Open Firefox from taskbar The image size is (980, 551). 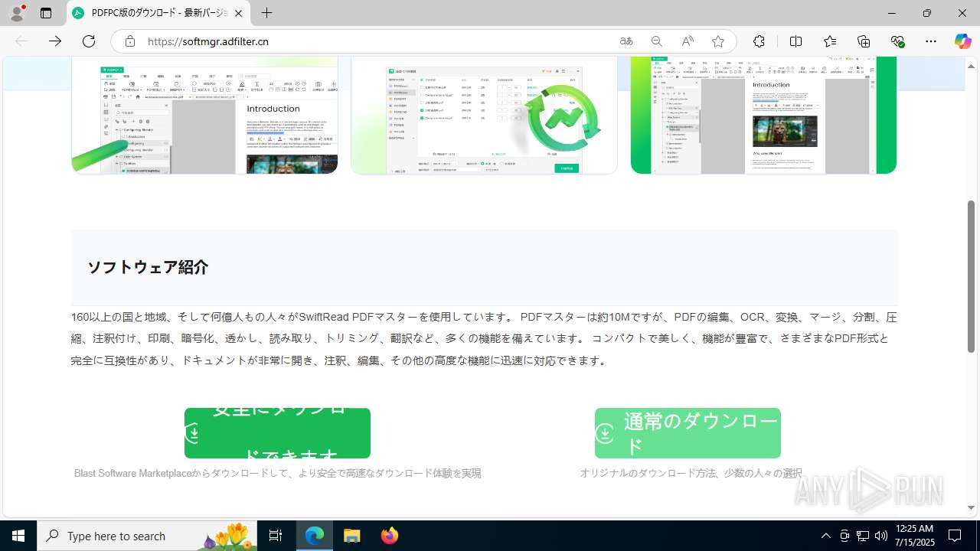tap(389, 536)
